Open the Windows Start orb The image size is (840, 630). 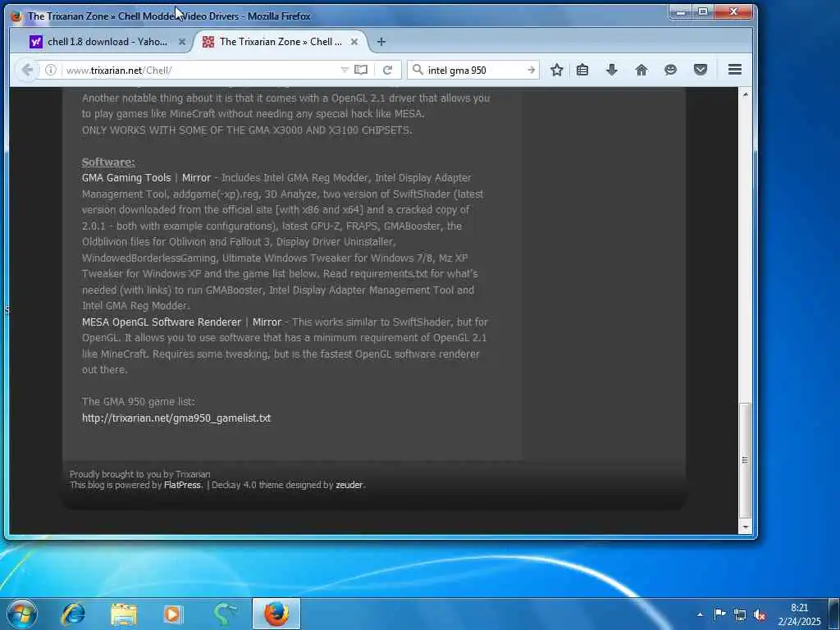click(x=22, y=614)
